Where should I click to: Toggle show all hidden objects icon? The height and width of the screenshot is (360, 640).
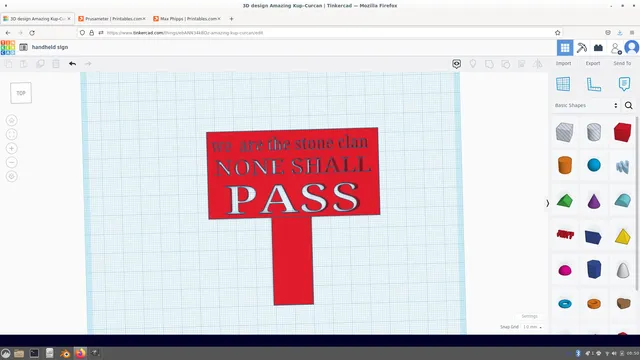473,64
